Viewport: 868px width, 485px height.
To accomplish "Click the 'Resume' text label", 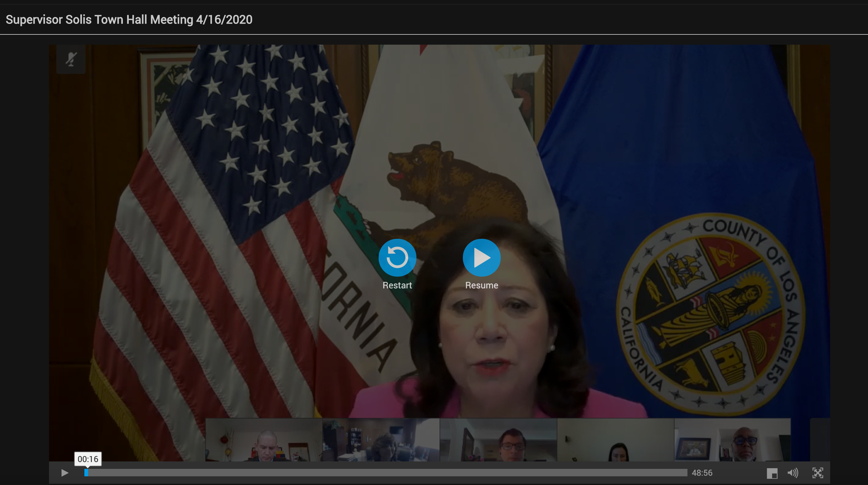I will coord(481,285).
